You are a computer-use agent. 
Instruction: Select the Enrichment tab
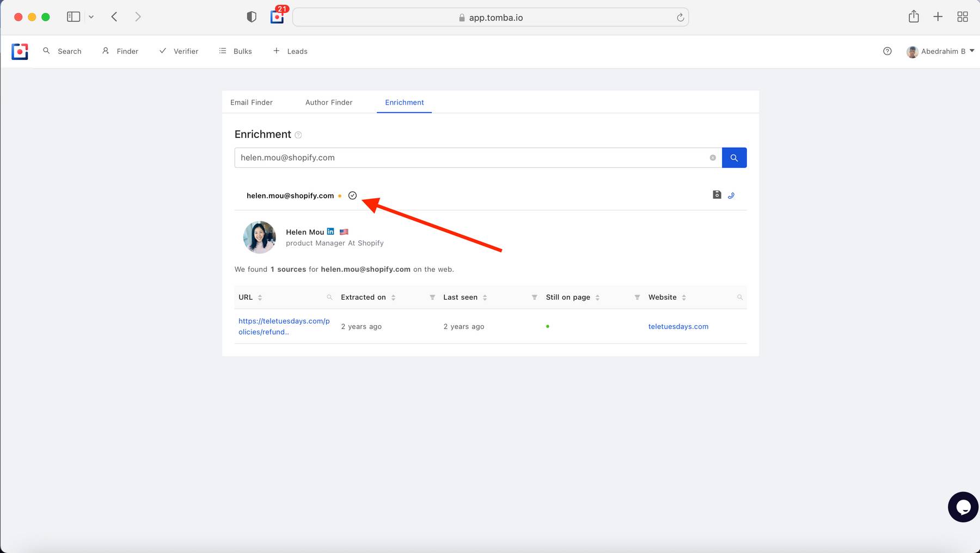405,102
